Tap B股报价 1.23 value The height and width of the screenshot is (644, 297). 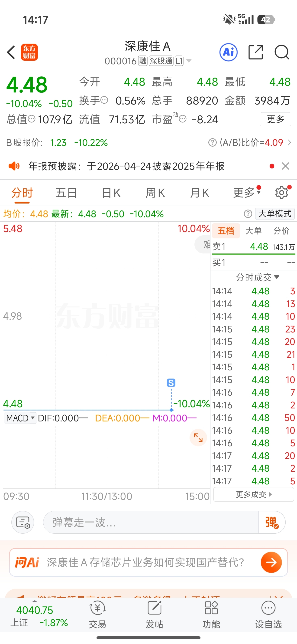pos(58,143)
